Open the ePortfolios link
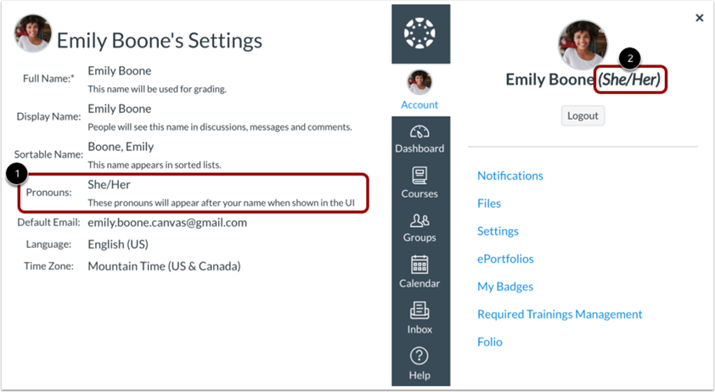 tap(505, 259)
